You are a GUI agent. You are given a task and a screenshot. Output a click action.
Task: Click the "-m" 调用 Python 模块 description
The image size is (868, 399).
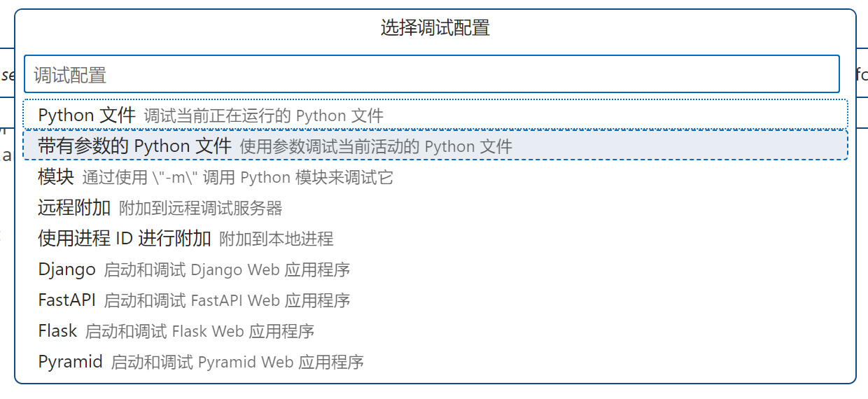point(238,178)
